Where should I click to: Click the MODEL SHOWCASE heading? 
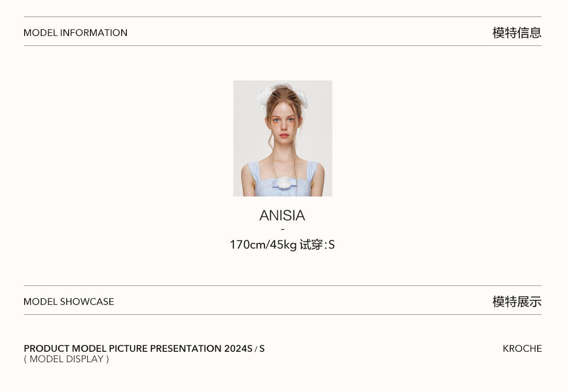69,302
